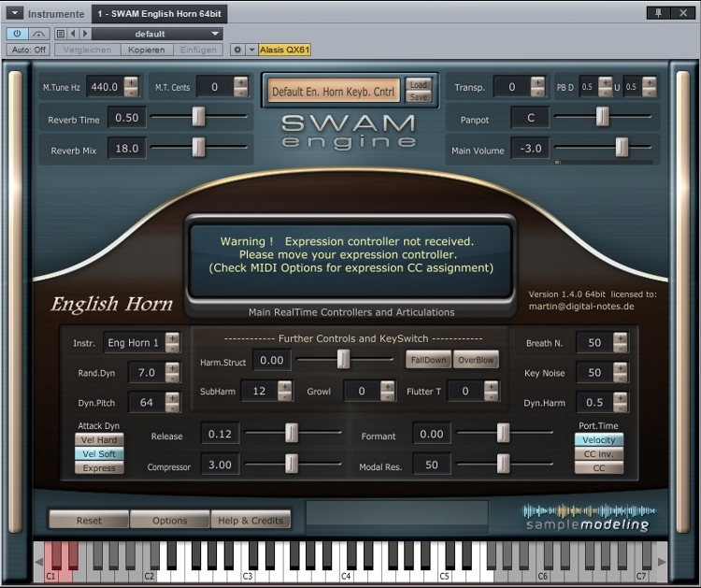Click Kopieren button
The image size is (701, 588).
point(147,50)
